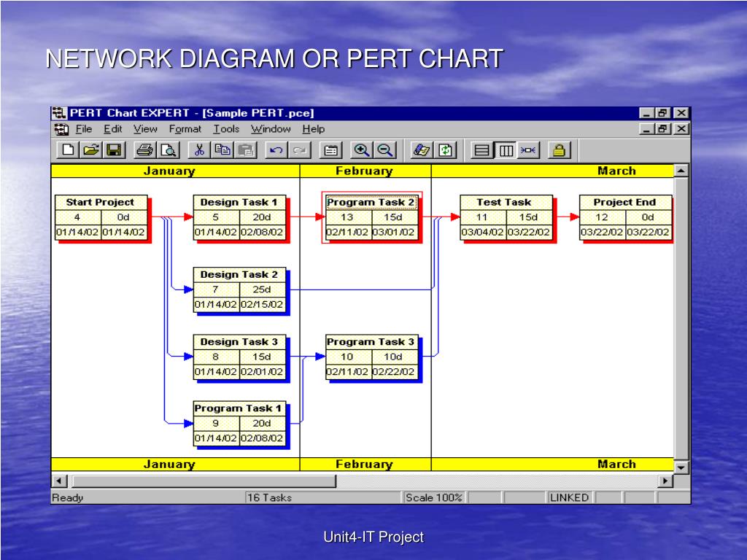Viewport: 747px width, 560px height.
Task: Zoom in with the magnifier plus icon
Action: pyautogui.click(x=362, y=150)
